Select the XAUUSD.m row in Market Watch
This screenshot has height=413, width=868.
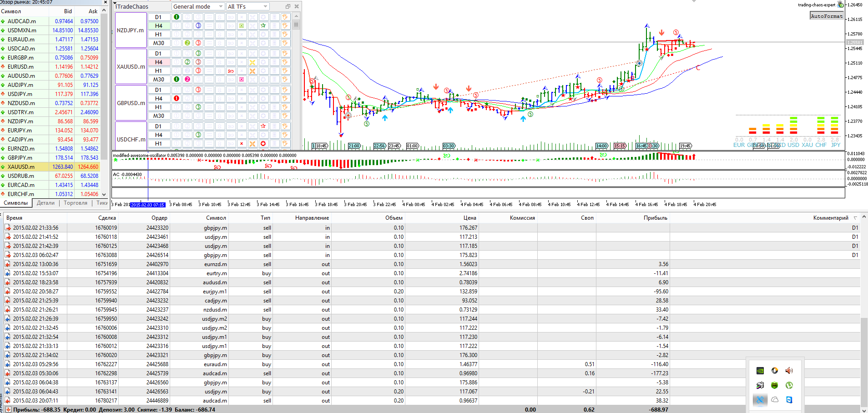click(x=50, y=166)
